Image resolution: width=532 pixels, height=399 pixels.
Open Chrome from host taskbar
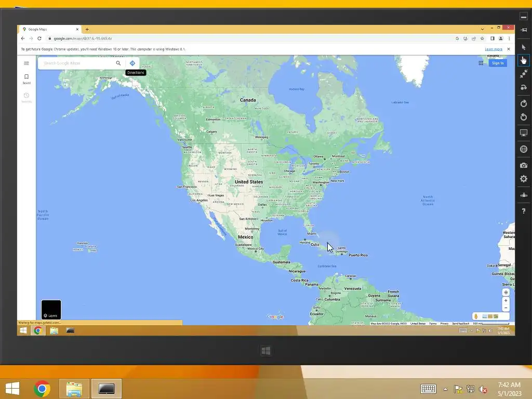42,389
